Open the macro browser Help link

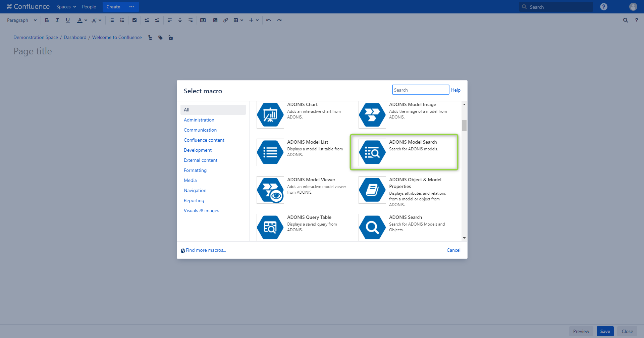click(x=455, y=90)
